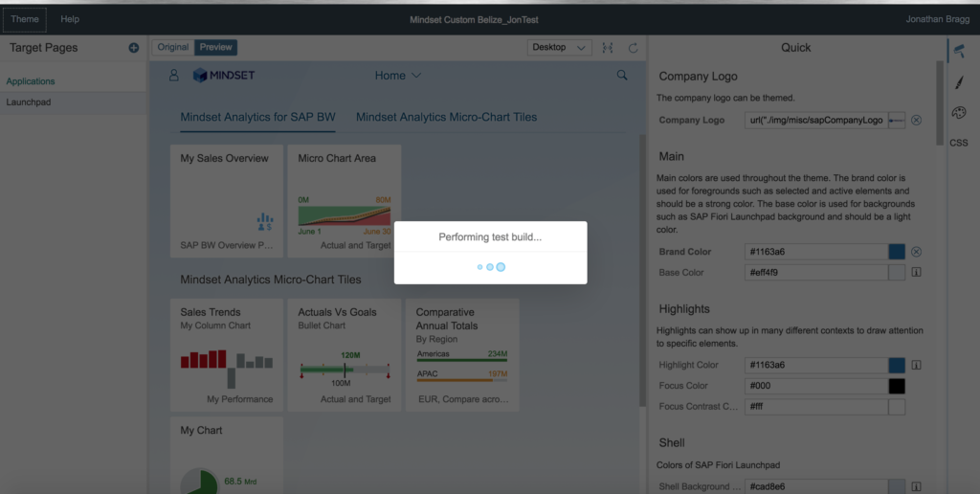Screen dimensions: 980x494
Task: Edit the Focus Contrast Color field
Action: click(816, 407)
